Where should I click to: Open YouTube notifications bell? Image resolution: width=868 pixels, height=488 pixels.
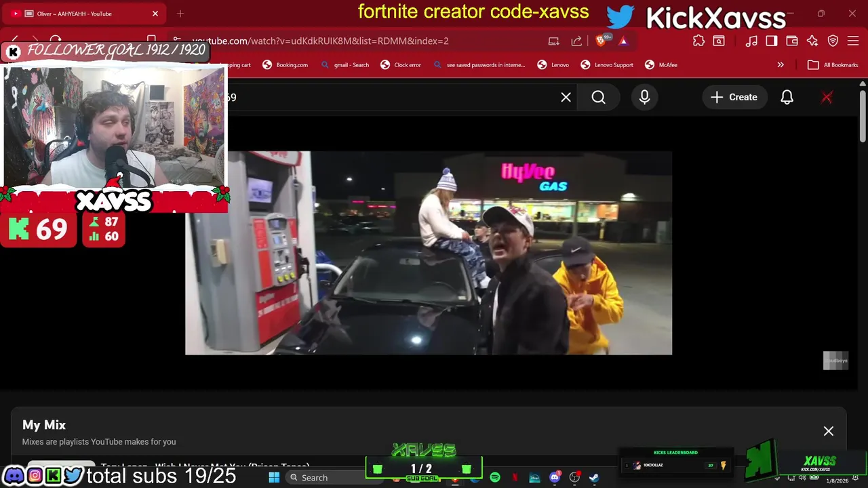tap(787, 97)
